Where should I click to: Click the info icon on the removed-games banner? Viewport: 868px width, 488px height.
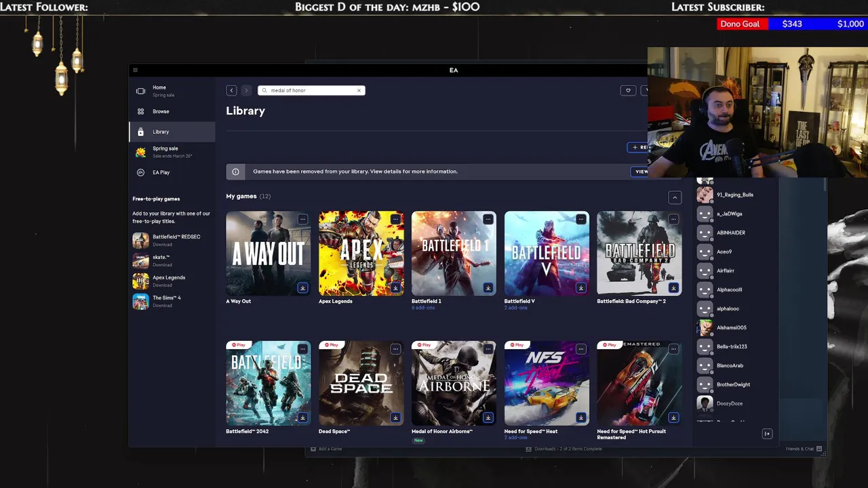point(235,171)
